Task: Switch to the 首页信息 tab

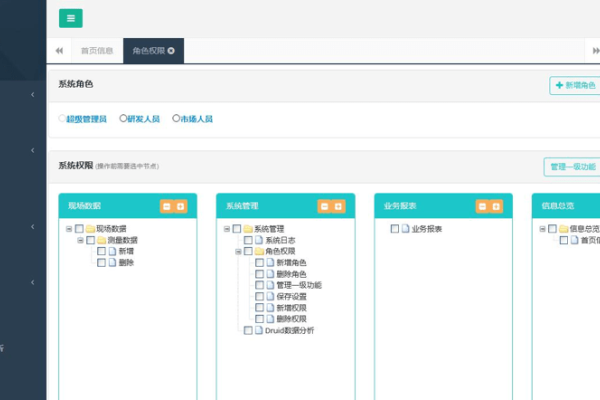Action: click(97, 50)
